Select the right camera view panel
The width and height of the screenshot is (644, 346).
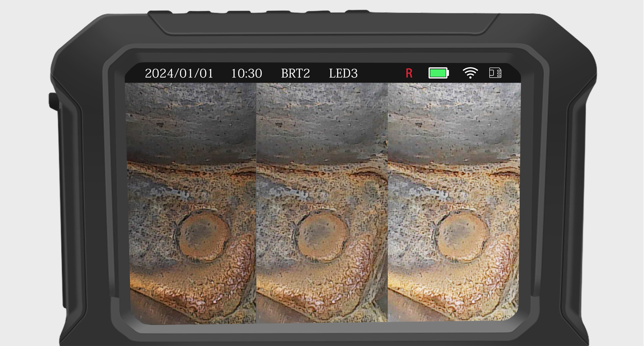(x=454, y=202)
